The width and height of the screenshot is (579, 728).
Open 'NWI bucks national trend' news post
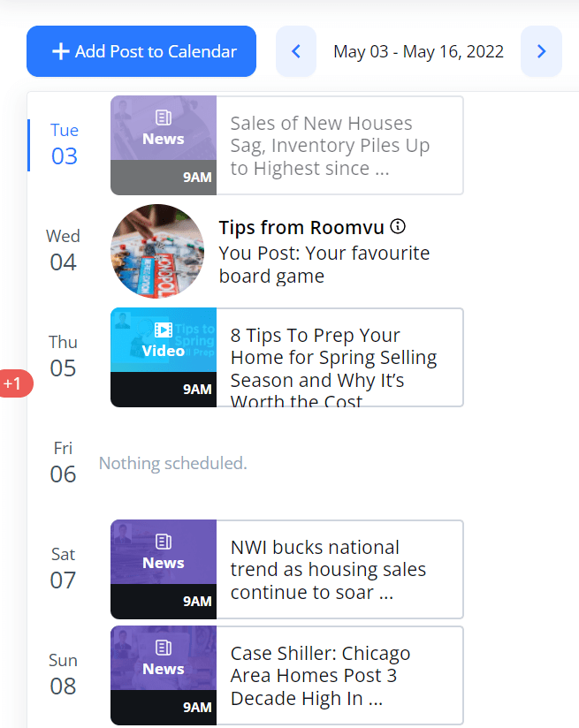(x=339, y=570)
